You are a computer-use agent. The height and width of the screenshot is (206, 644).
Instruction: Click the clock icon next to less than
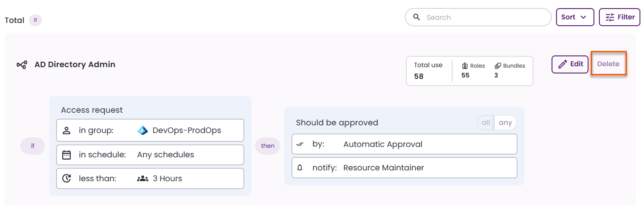click(x=67, y=179)
